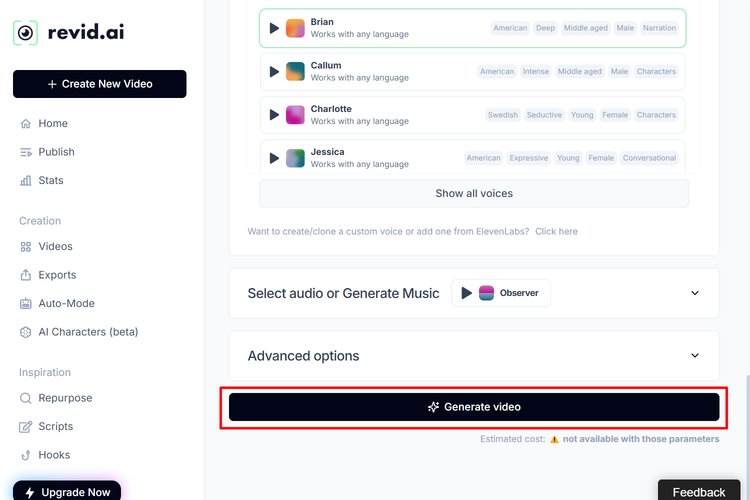Image resolution: width=750 pixels, height=500 pixels.
Task: Go to the Publish section
Action: click(56, 152)
